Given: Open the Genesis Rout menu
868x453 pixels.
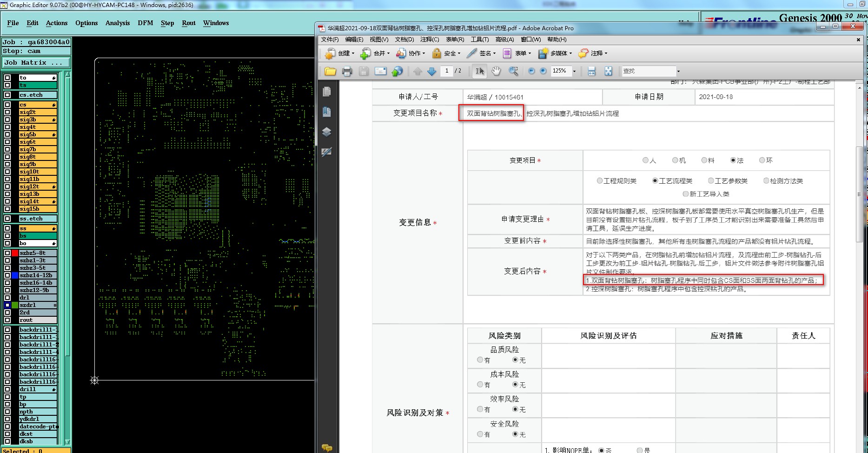Looking at the screenshot, I should click(189, 23).
